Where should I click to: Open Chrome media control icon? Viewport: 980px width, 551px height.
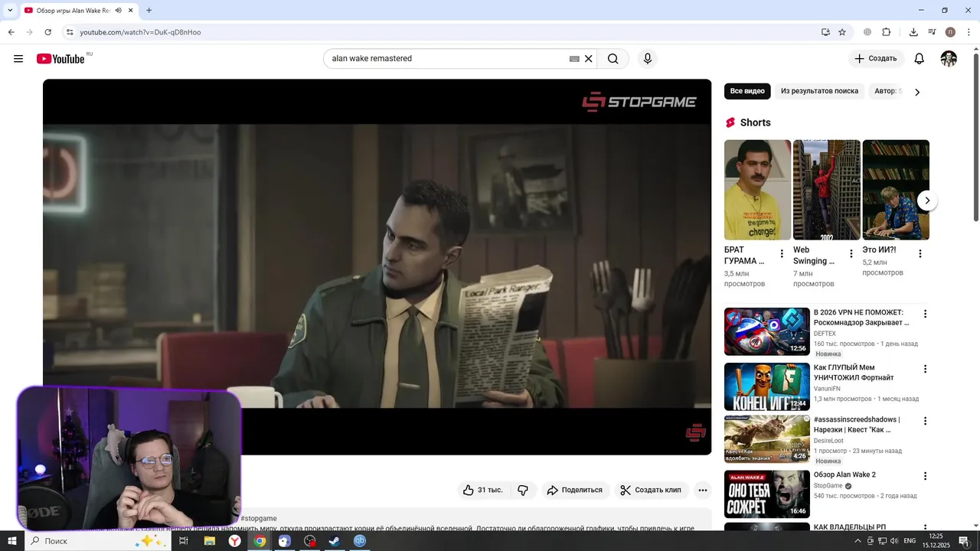[932, 32]
